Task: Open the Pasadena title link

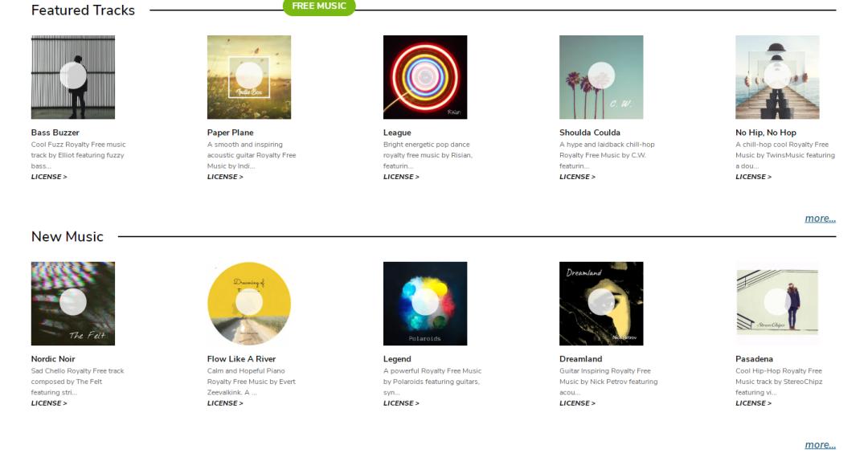Action: 754,359
